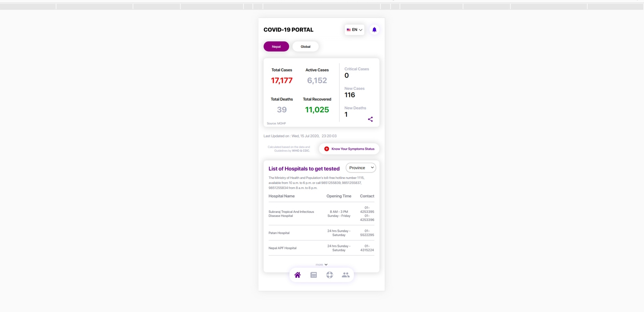
Task: Select the Patan Hospital row
Action: point(279,233)
